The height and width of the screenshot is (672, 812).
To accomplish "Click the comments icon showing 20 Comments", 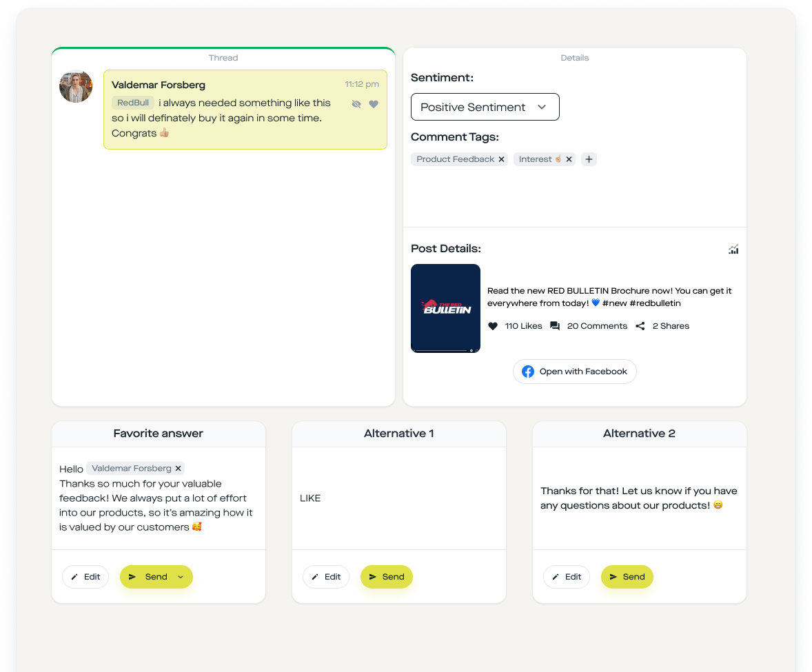I will (x=555, y=325).
